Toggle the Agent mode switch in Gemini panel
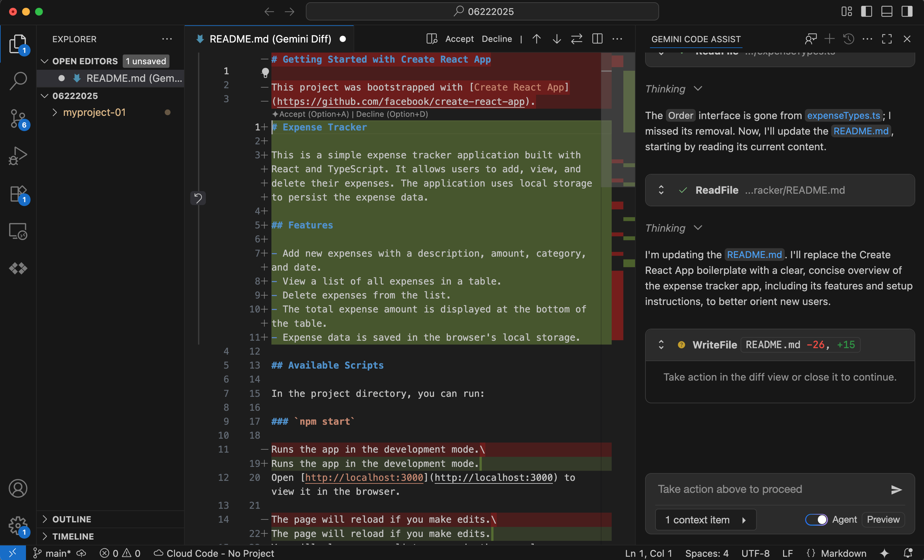924x560 pixels. (817, 519)
